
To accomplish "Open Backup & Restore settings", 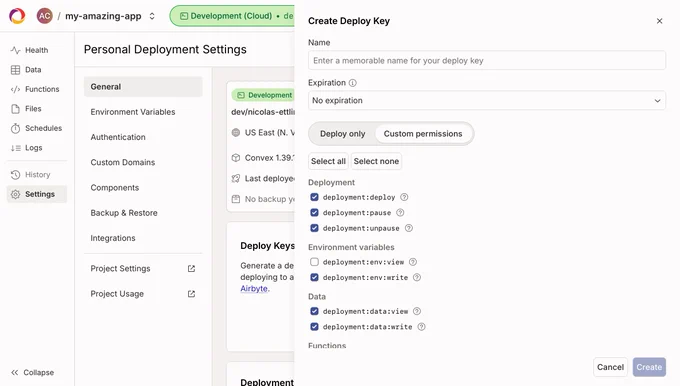I will coord(143,213).
